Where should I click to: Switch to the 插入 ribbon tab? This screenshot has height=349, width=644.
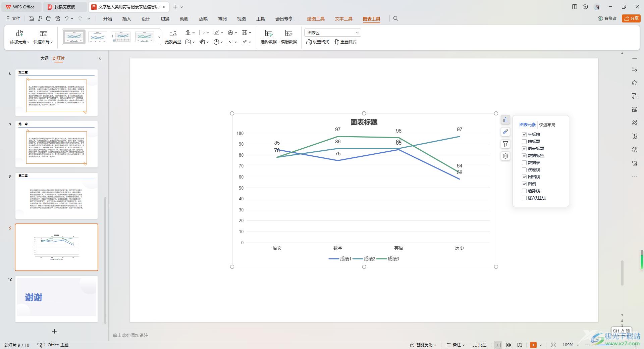pos(126,19)
